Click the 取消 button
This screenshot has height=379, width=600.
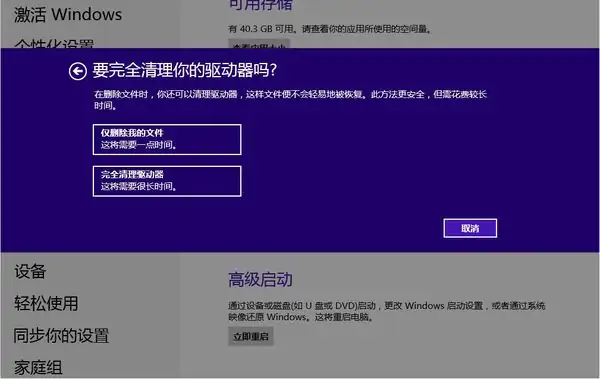pos(470,228)
